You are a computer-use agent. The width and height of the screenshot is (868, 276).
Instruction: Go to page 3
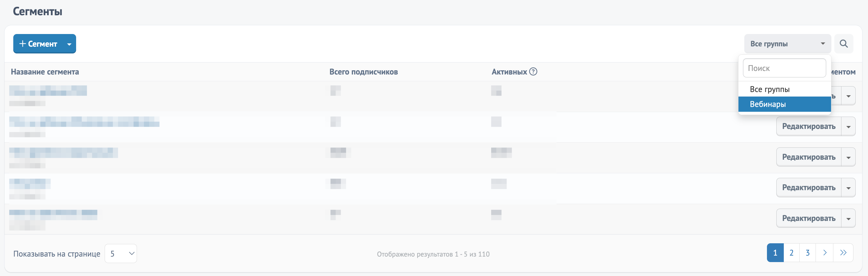808,253
